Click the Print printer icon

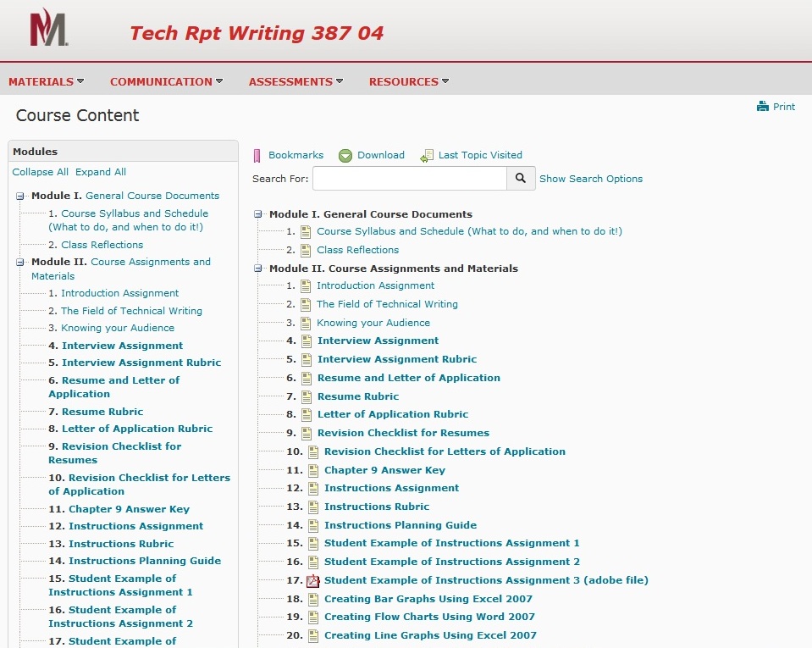[x=763, y=107]
